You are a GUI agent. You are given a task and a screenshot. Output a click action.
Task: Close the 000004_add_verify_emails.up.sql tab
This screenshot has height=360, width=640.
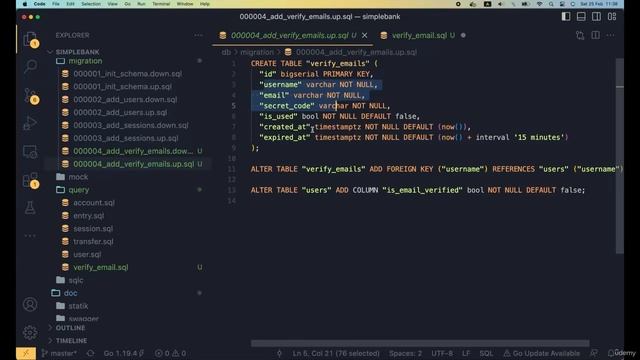click(364, 36)
